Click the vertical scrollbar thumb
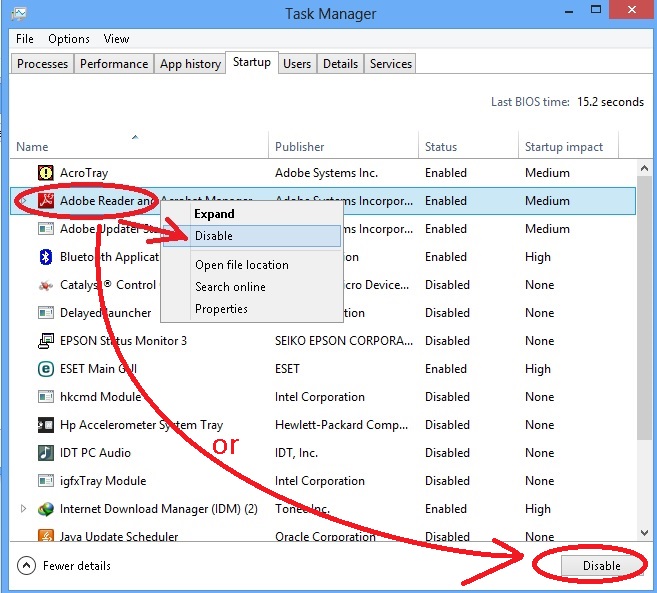Image resolution: width=657 pixels, height=593 pixels. pos(644,308)
